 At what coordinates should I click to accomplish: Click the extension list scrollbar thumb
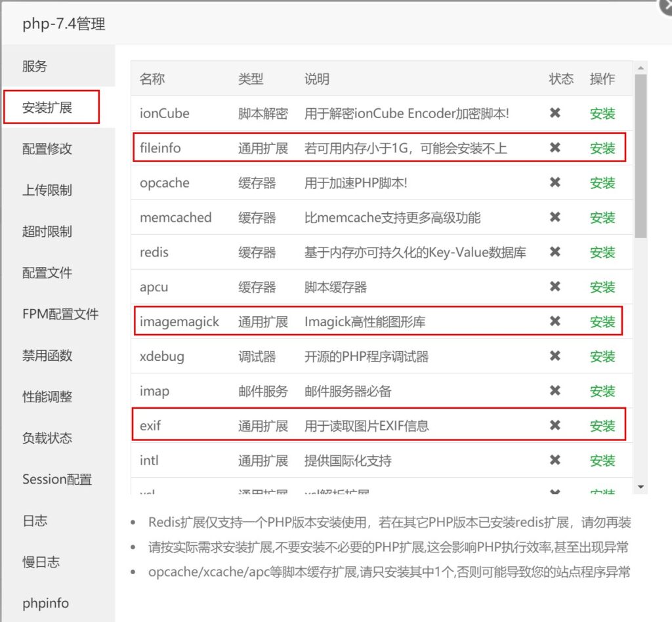click(x=640, y=156)
